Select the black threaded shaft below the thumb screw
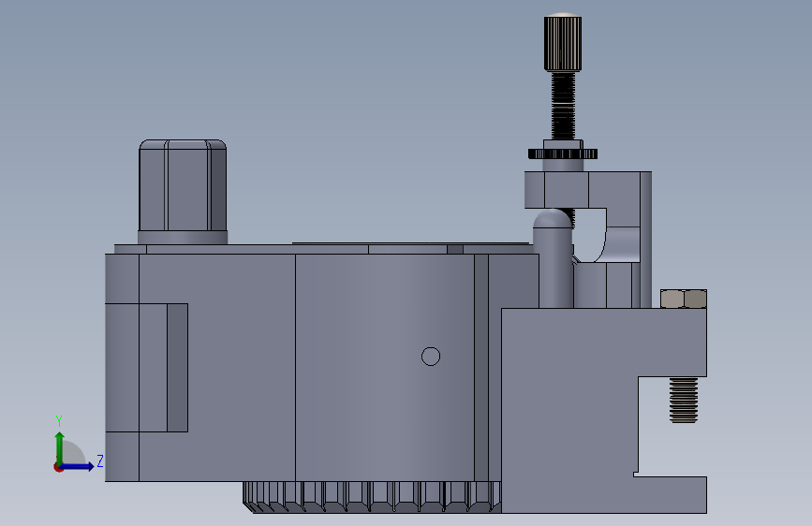 (x=563, y=106)
